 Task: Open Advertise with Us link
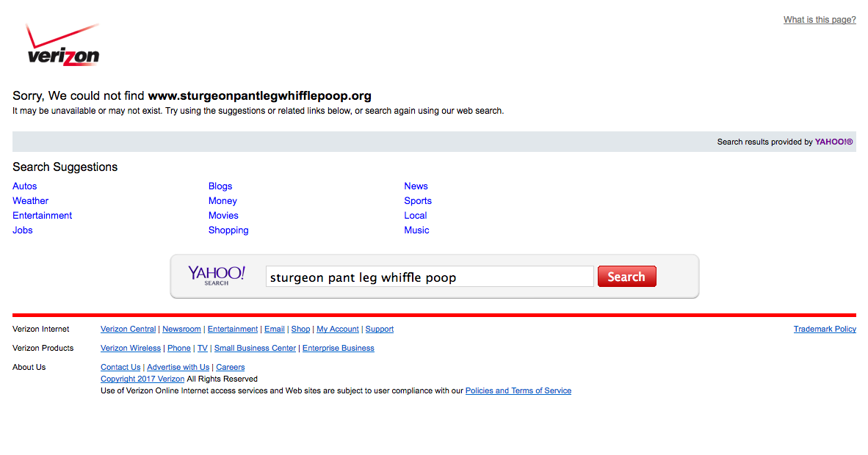[x=178, y=367]
